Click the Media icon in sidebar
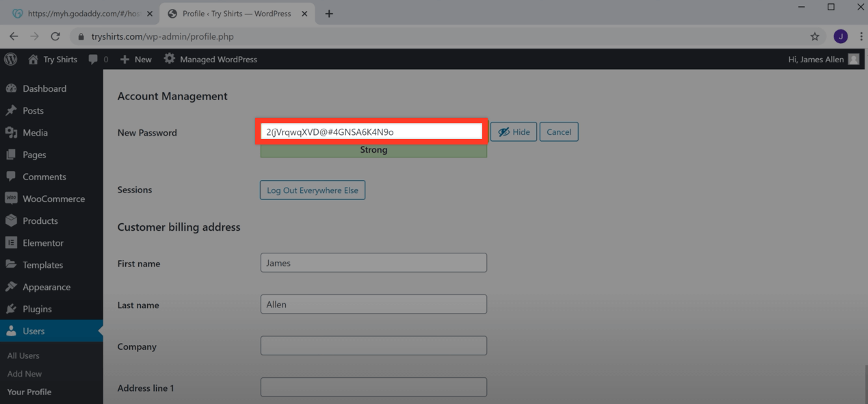868x404 pixels. click(11, 132)
